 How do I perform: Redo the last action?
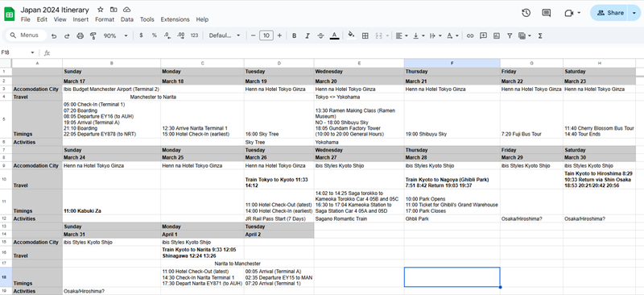[x=67, y=35]
